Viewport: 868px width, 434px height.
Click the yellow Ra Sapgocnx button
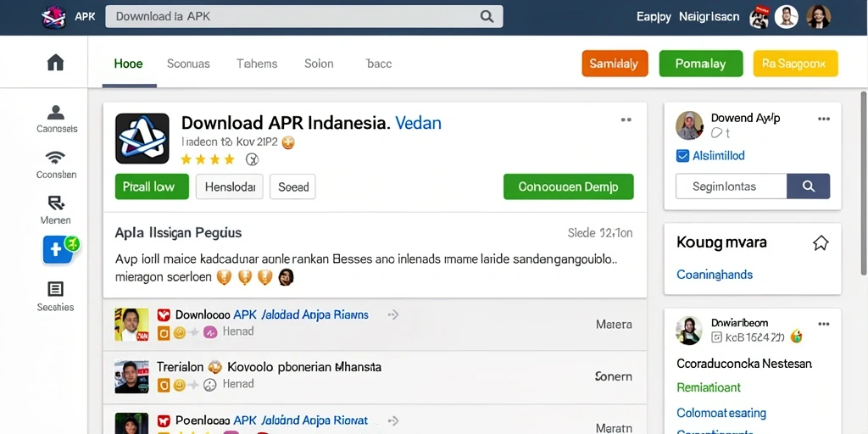[795, 64]
